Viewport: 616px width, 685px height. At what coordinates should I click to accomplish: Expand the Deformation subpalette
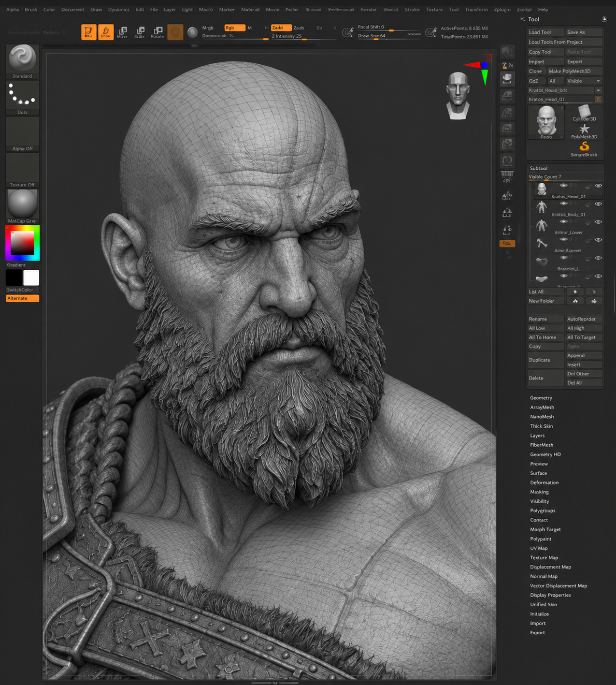pos(544,483)
